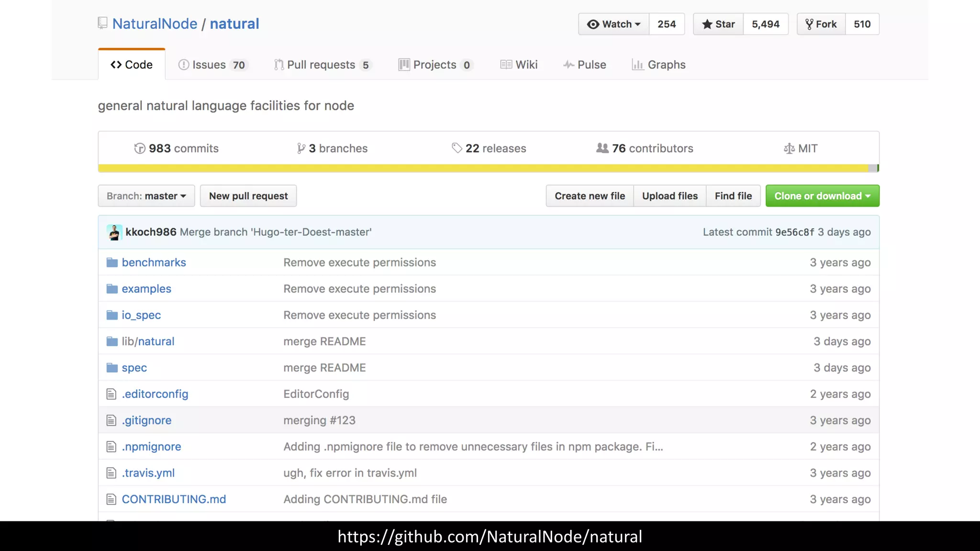Image resolution: width=980 pixels, height=551 pixels.
Task: Click the MIT license scale icon
Action: 789,149
